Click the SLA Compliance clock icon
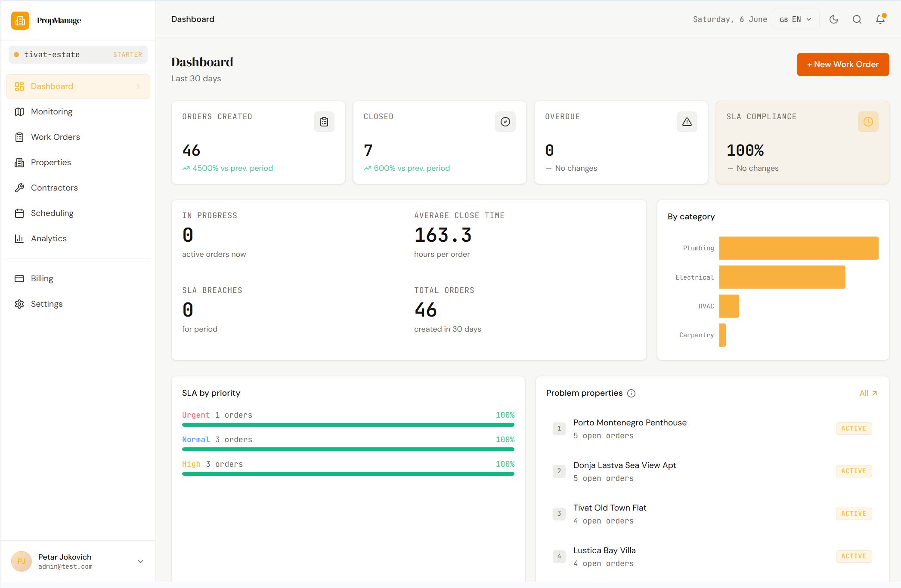Screen dimensions: 901x588 (x=868, y=122)
